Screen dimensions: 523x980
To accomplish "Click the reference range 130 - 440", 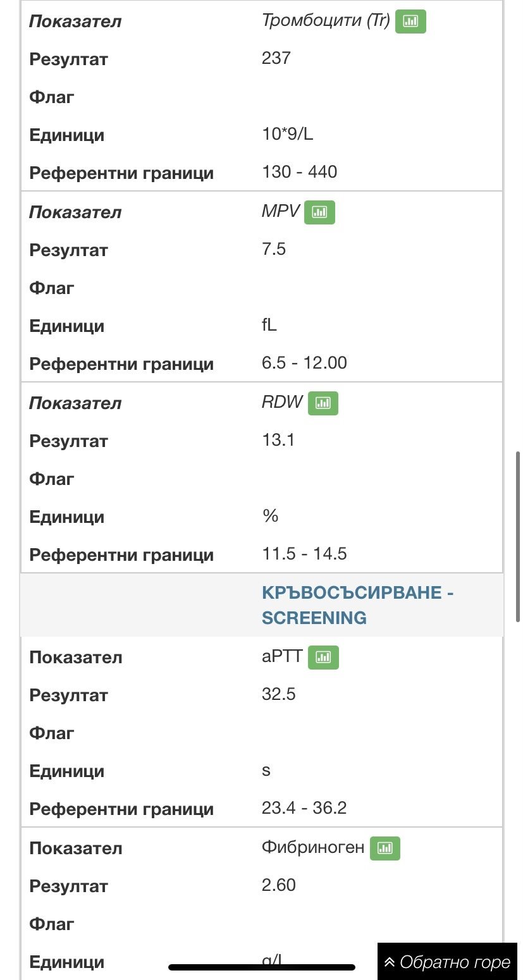I will click(x=299, y=173).
